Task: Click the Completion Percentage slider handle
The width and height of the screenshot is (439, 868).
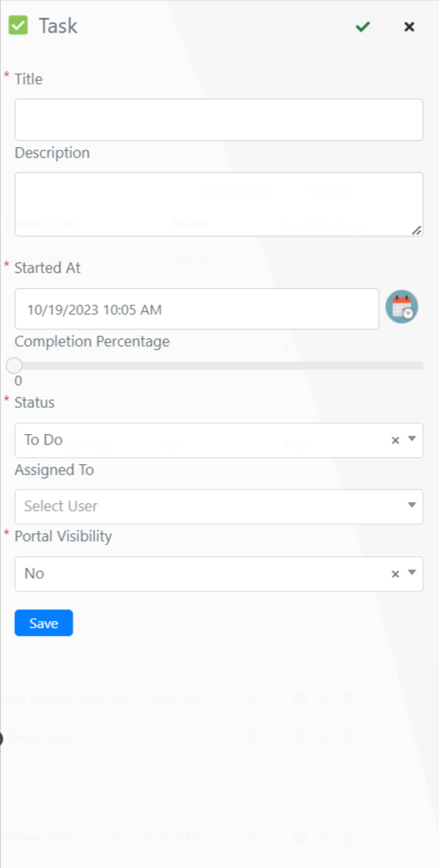Action: (14, 365)
